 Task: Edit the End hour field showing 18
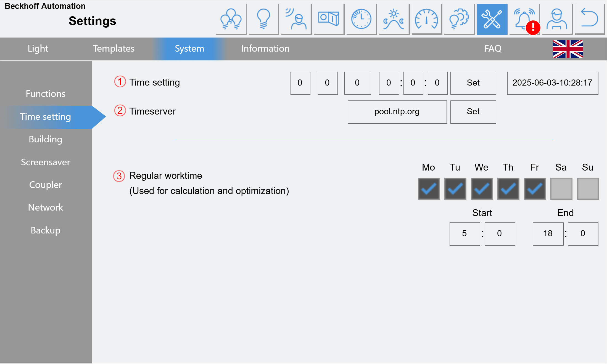point(548,234)
